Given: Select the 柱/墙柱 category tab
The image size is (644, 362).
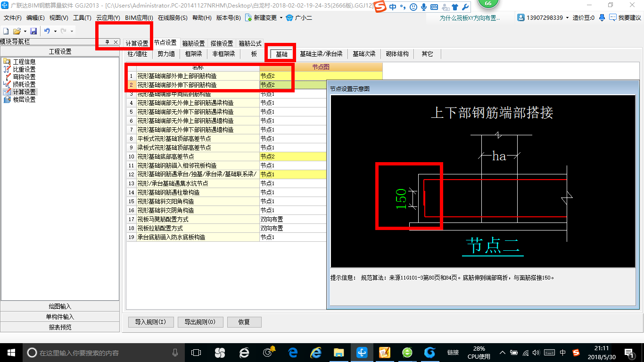Looking at the screenshot, I should pos(137,54).
